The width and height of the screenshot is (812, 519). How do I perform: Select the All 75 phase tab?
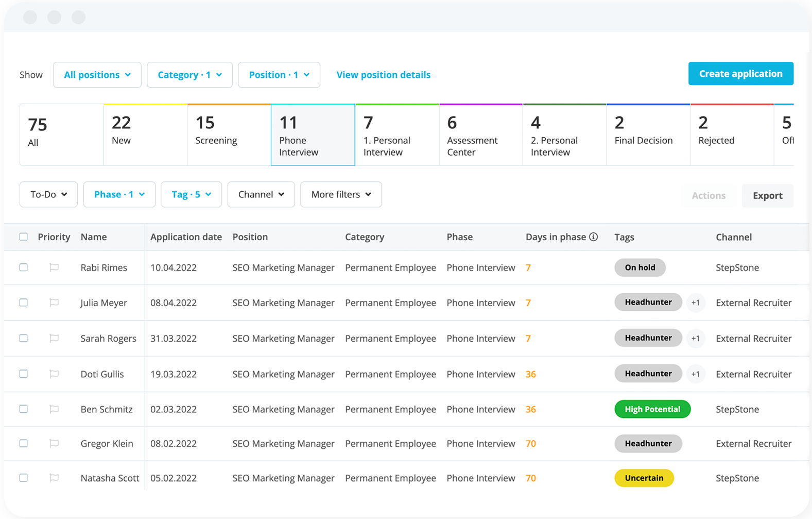click(62, 135)
